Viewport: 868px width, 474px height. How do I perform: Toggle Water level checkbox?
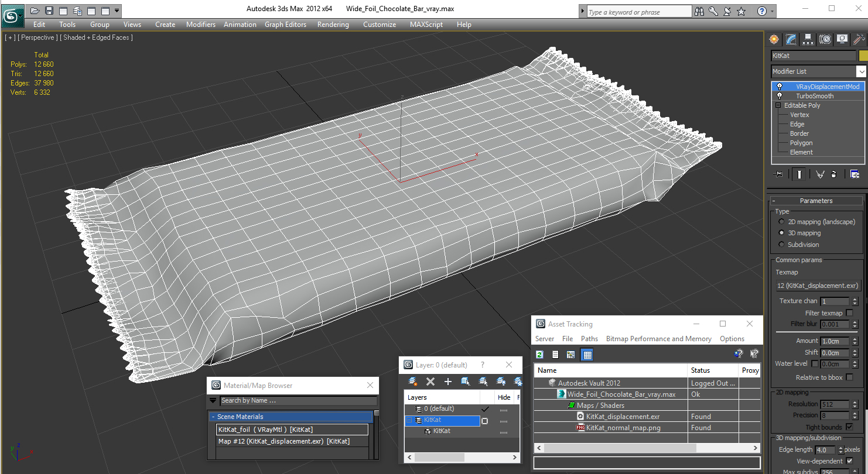815,363
